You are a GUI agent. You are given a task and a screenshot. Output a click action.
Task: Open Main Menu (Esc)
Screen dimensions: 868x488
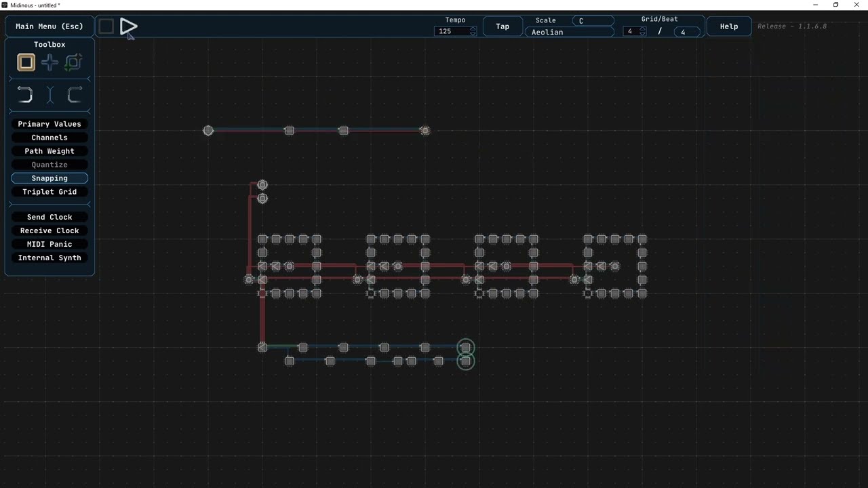[x=50, y=26]
